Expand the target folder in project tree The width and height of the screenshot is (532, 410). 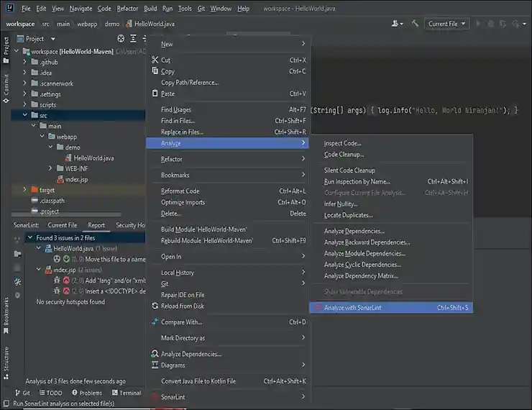(24, 190)
